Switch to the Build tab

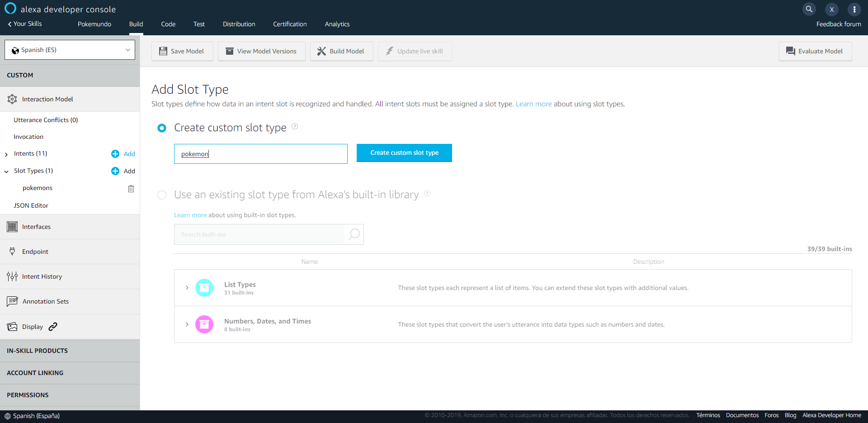click(136, 24)
